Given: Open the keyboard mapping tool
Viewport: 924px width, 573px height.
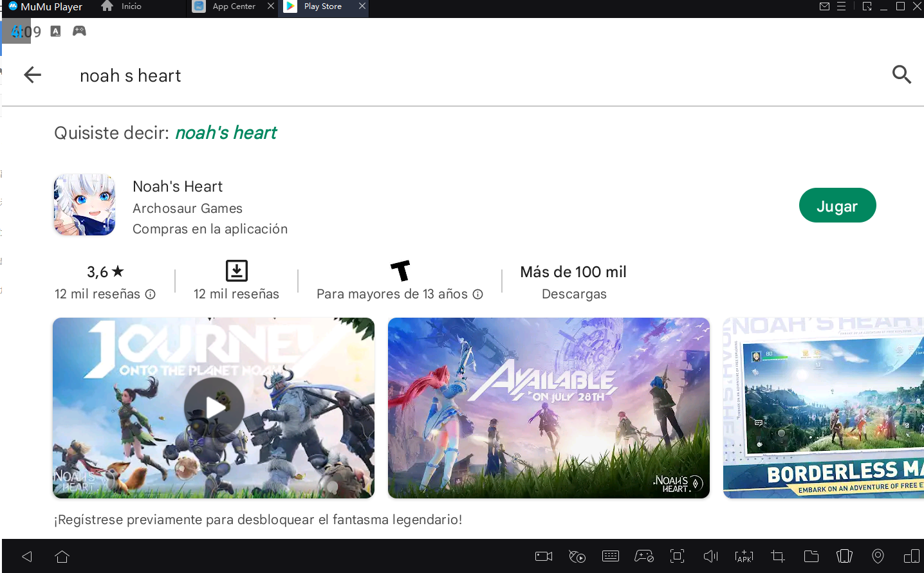Looking at the screenshot, I should [610, 556].
